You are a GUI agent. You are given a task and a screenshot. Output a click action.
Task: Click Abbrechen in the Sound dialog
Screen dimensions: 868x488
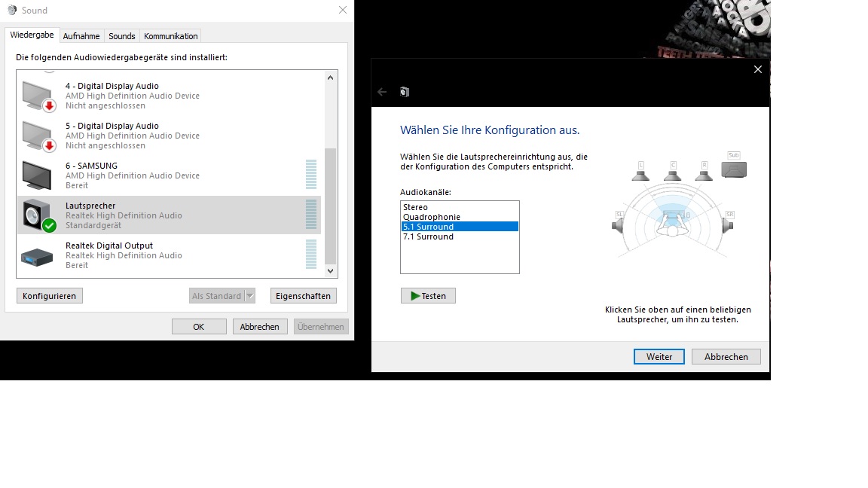(260, 326)
